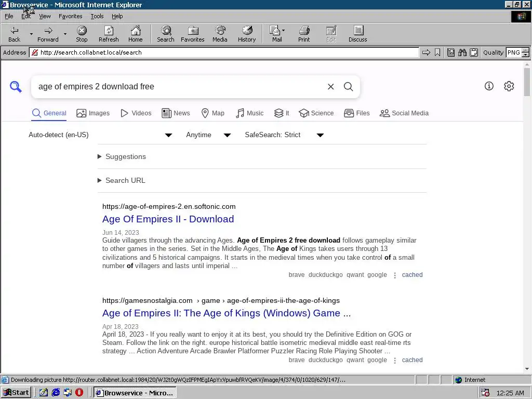Screen dimensions: 532x399
Task: Open the Media toolbar button
Action: pos(220,34)
